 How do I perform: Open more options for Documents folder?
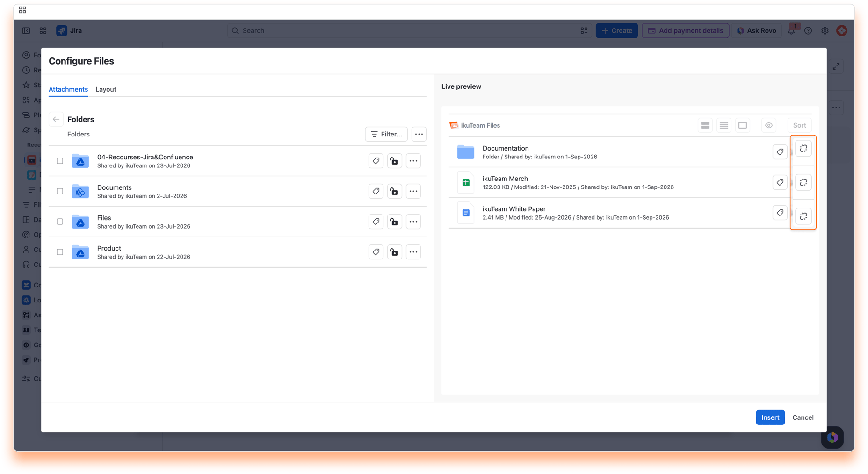pyautogui.click(x=413, y=191)
